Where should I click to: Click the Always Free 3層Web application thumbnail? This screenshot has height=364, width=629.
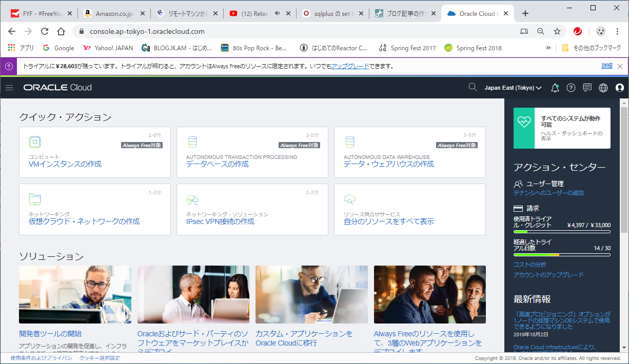tap(430, 294)
